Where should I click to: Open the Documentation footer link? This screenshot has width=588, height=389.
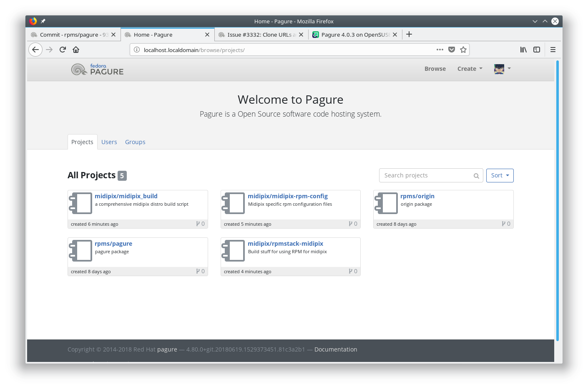point(336,349)
